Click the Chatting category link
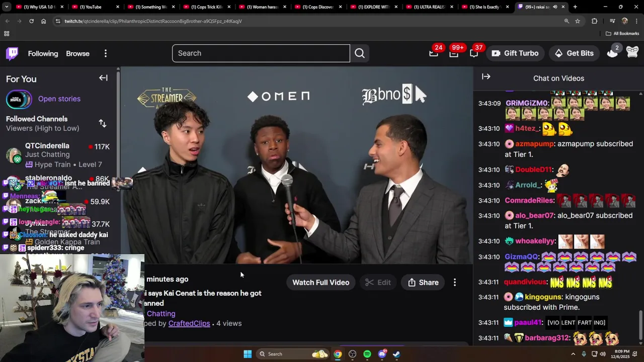The height and width of the screenshot is (362, 644). (x=161, y=313)
